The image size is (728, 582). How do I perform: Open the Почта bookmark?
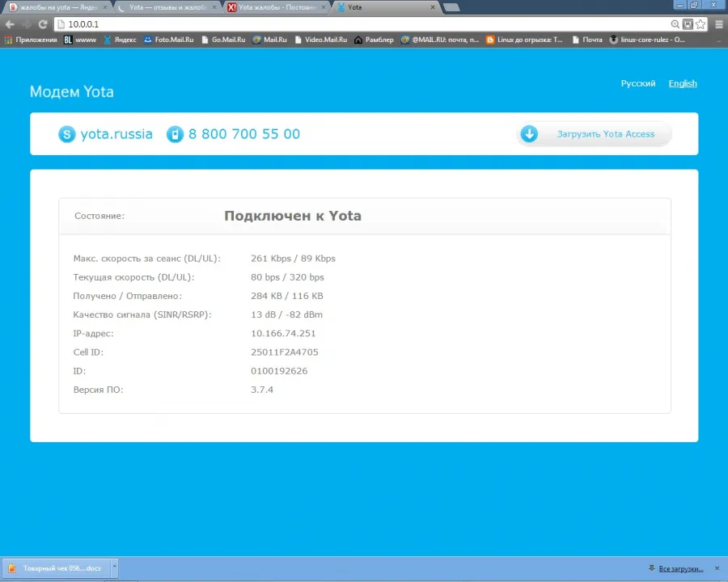click(x=587, y=40)
